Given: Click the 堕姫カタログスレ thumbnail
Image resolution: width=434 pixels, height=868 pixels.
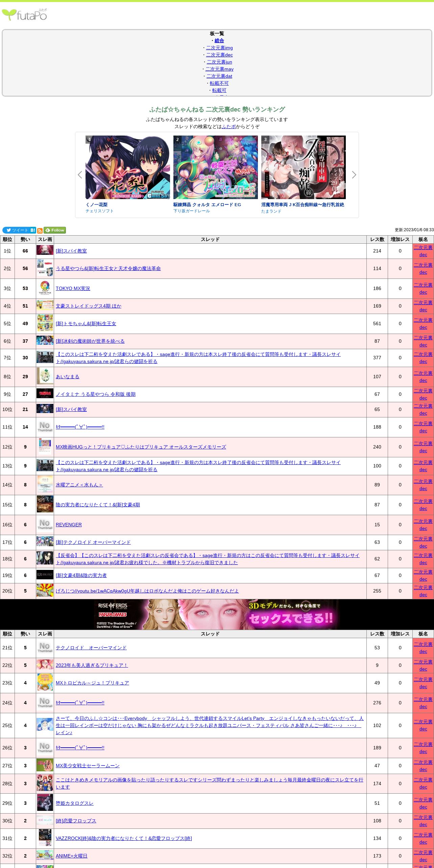Looking at the screenshot, I should [x=45, y=803].
